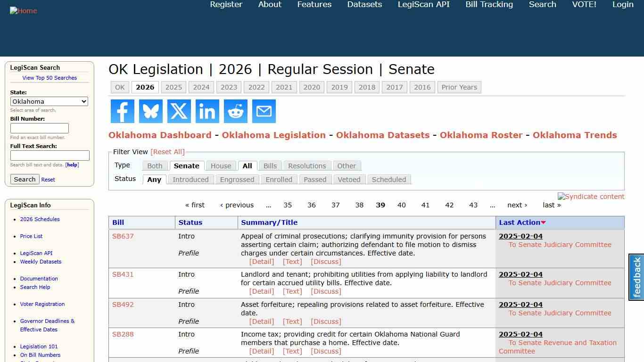Screen dimensions: 644x362
Task: Share the session page on LinkedIn
Action: point(207,111)
